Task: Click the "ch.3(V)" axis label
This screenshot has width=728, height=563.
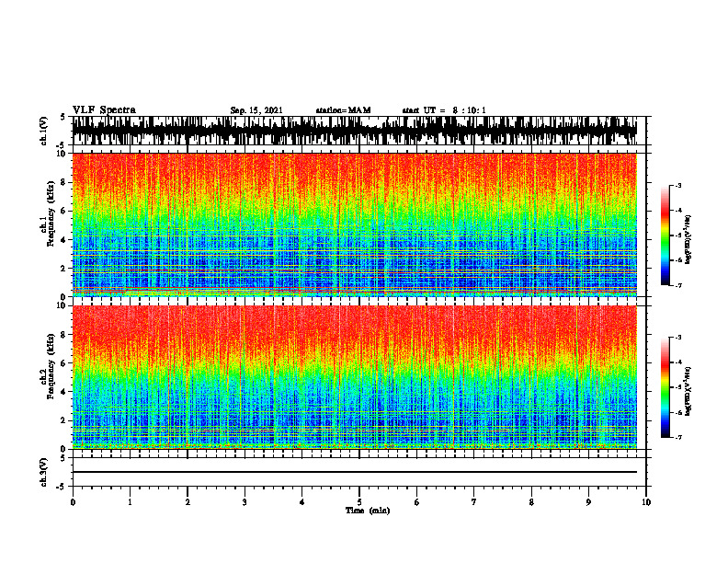Action: coord(44,472)
